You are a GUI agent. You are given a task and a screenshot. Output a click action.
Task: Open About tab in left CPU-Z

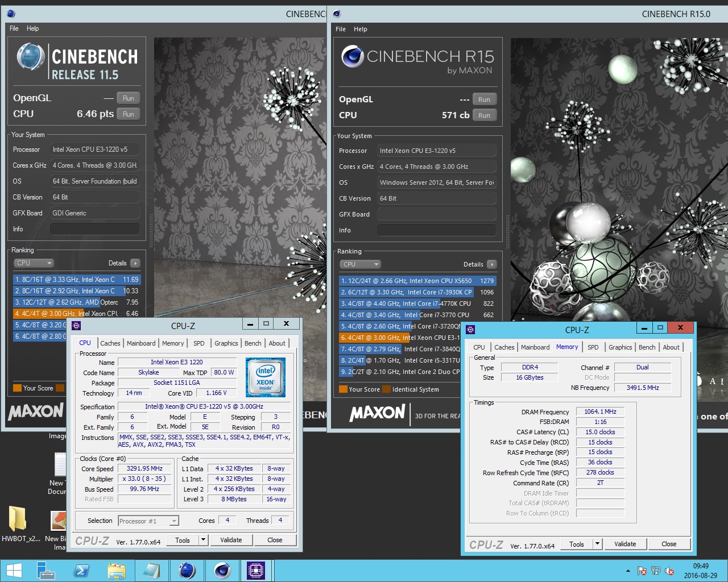pyautogui.click(x=277, y=343)
